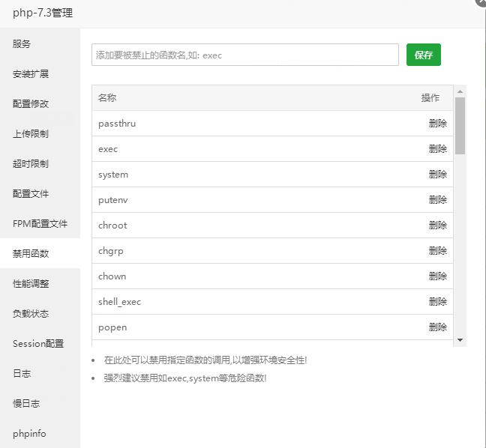This screenshot has height=448, width=486.
Task: Switch to 安装扩展 section
Action: point(31,74)
